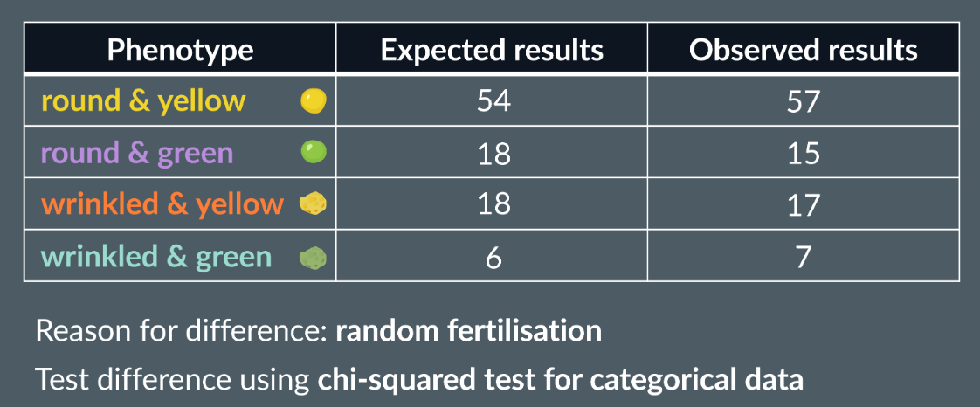This screenshot has width=980, height=407.
Task: Click observed value 17 for wrinkled yellow
Action: click(803, 204)
